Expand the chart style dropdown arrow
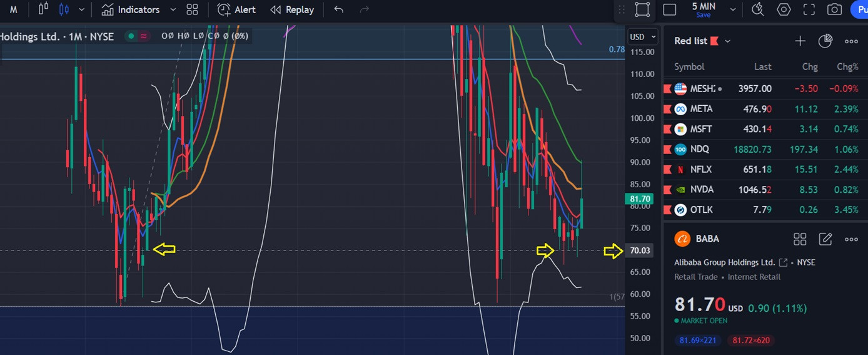Screen dimensions: 868x355 click(81, 9)
